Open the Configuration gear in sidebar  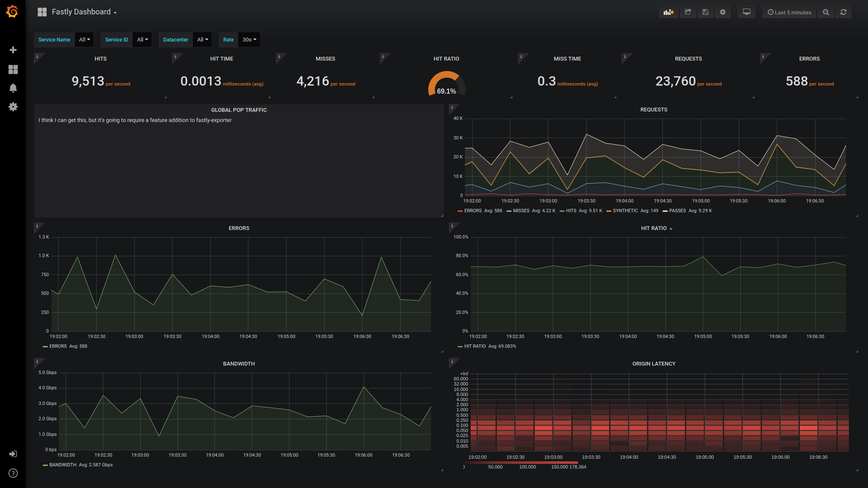point(13,107)
